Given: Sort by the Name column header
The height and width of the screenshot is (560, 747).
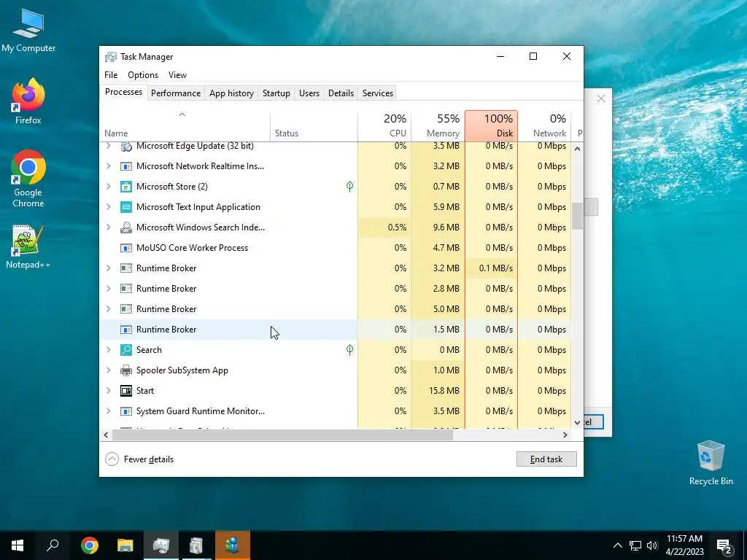Looking at the screenshot, I should (x=185, y=125).
